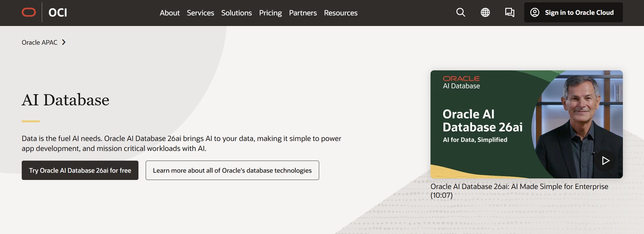Open the Solutions menu

[236, 13]
